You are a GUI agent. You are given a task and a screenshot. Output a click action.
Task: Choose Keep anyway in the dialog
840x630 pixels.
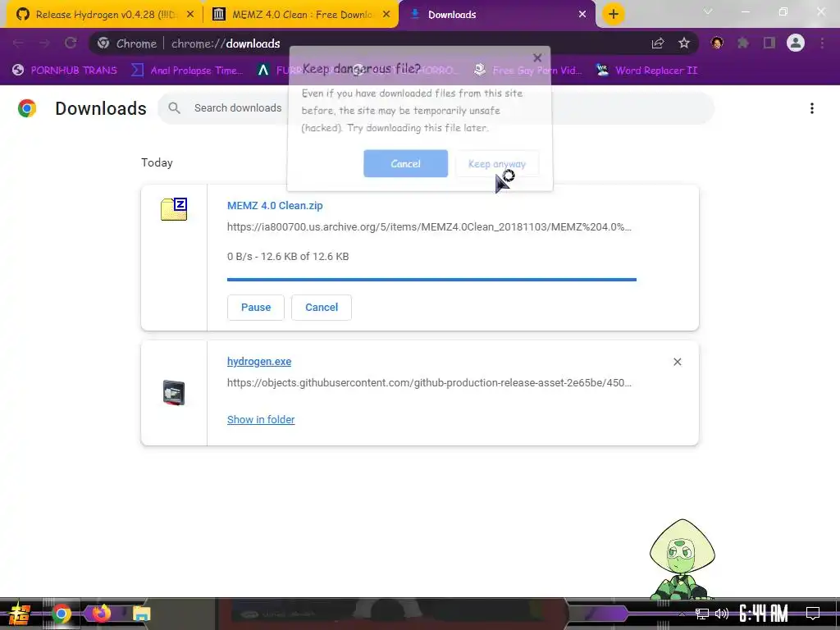(x=497, y=163)
